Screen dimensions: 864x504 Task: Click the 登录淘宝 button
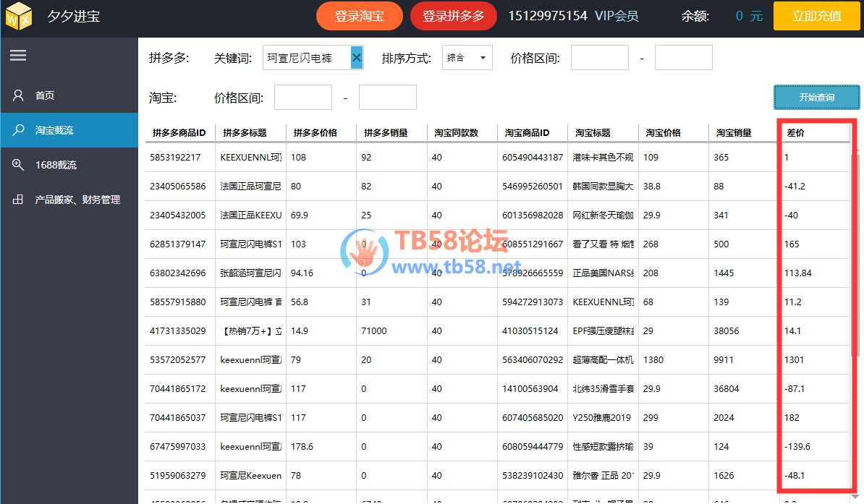tap(359, 17)
